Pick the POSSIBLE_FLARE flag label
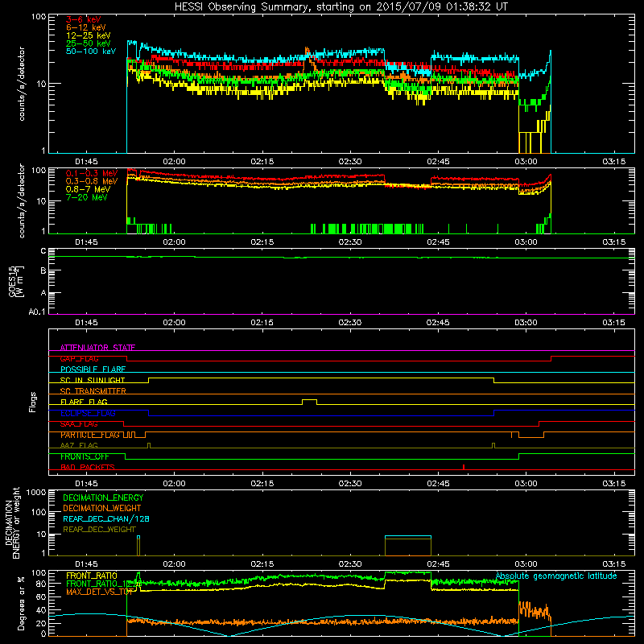This screenshot has width=644, height=644. point(93,369)
